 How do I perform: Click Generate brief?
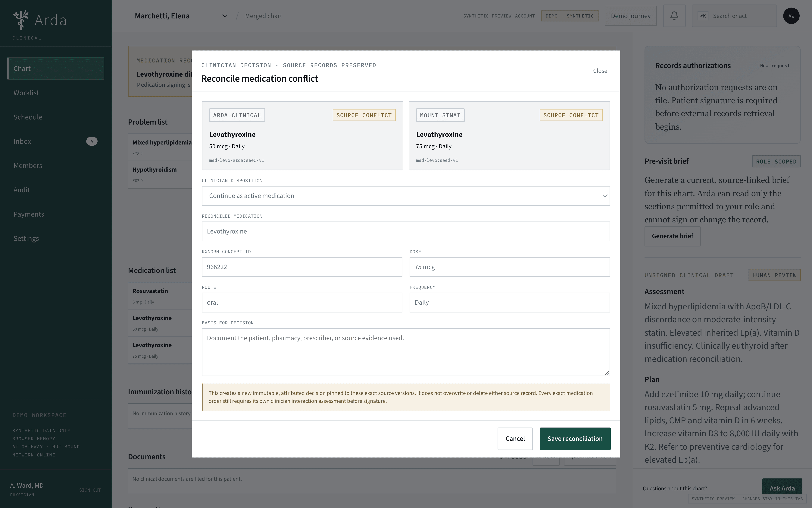672,236
